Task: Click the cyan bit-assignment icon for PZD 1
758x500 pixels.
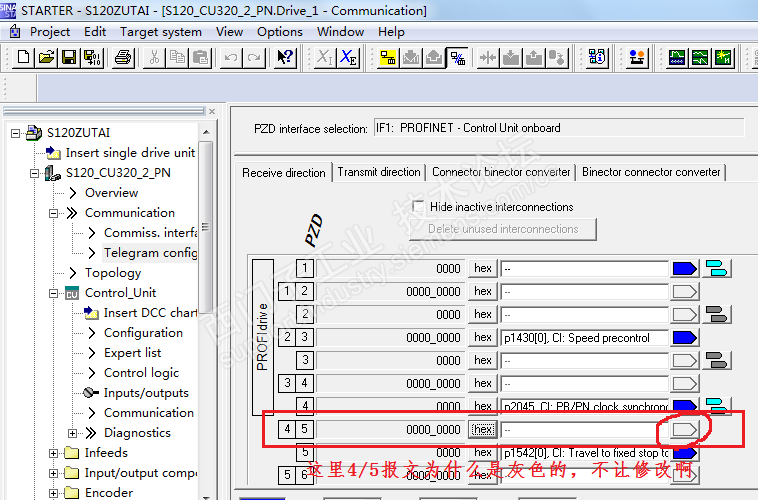Action: coord(716,268)
